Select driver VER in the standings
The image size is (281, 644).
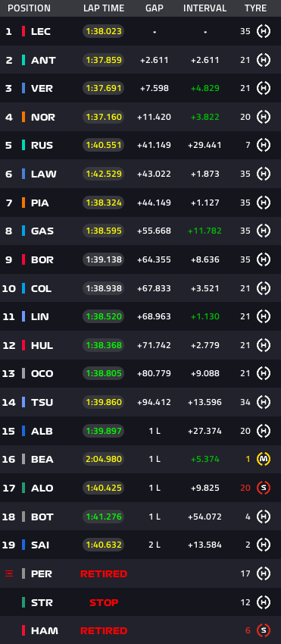click(x=42, y=88)
